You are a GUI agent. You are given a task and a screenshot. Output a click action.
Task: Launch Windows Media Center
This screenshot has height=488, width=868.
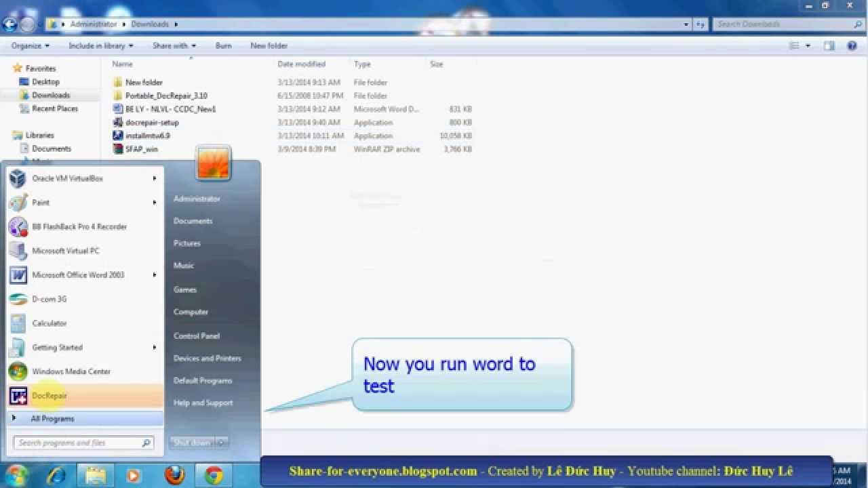(x=85, y=371)
